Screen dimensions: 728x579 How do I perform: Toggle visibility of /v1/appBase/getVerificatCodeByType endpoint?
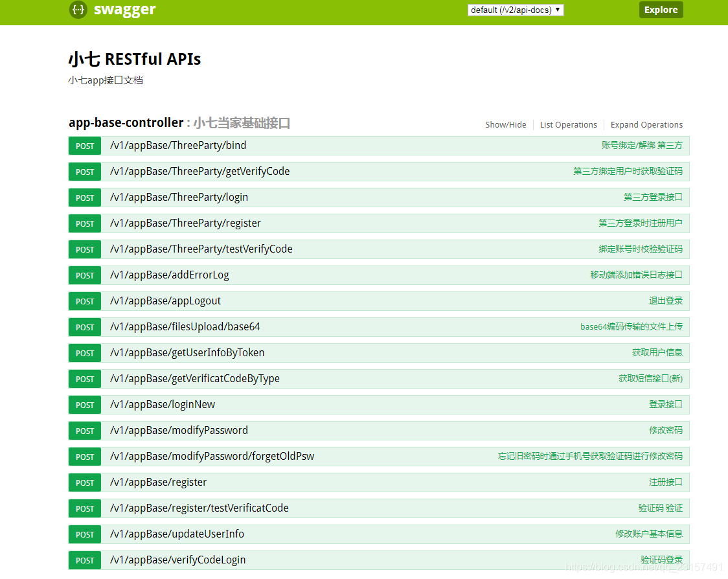tap(194, 378)
